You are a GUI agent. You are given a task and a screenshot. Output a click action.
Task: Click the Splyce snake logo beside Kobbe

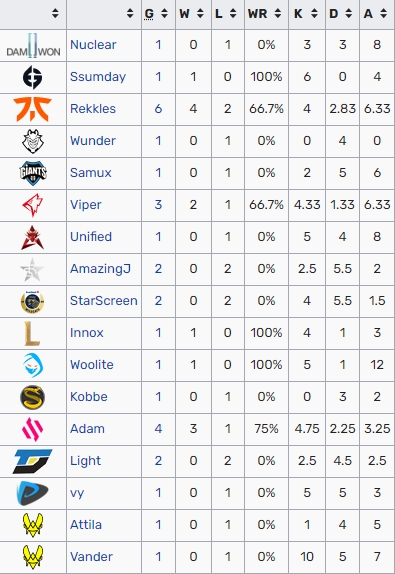point(33,397)
